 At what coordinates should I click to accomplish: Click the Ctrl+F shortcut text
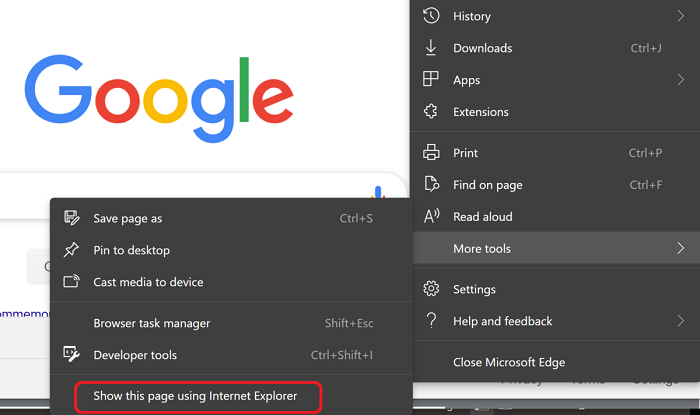pyautogui.click(x=646, y=185)
